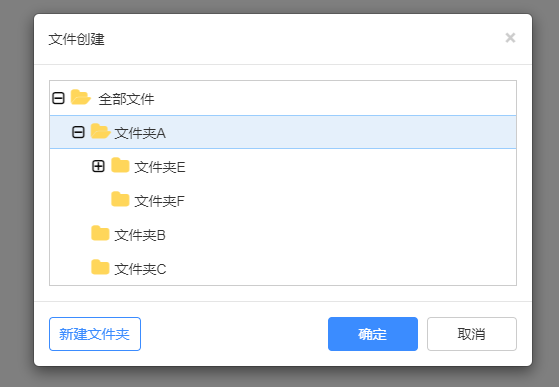Select the 文件夹C text label
The height and width of the screenshot is (387, 559).
point(140,269)
